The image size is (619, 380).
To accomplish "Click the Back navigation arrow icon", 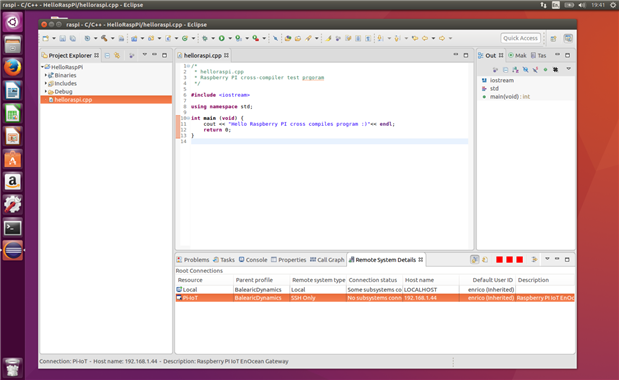I will point(425,38).
